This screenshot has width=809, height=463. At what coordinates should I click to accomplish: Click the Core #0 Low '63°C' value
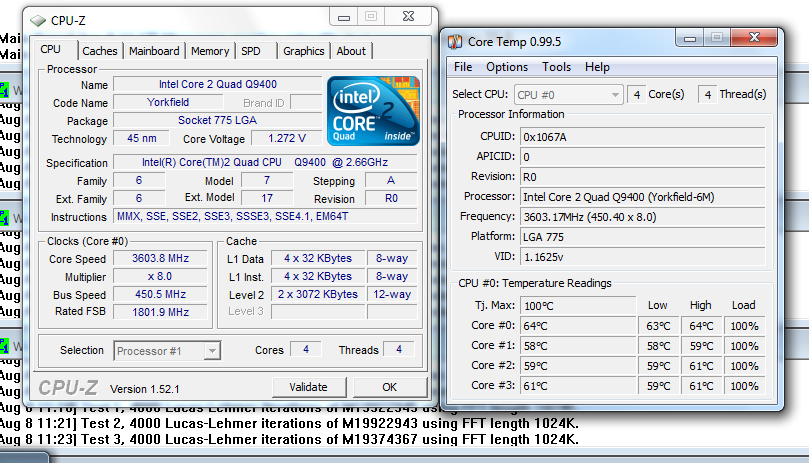pos(658,326)
